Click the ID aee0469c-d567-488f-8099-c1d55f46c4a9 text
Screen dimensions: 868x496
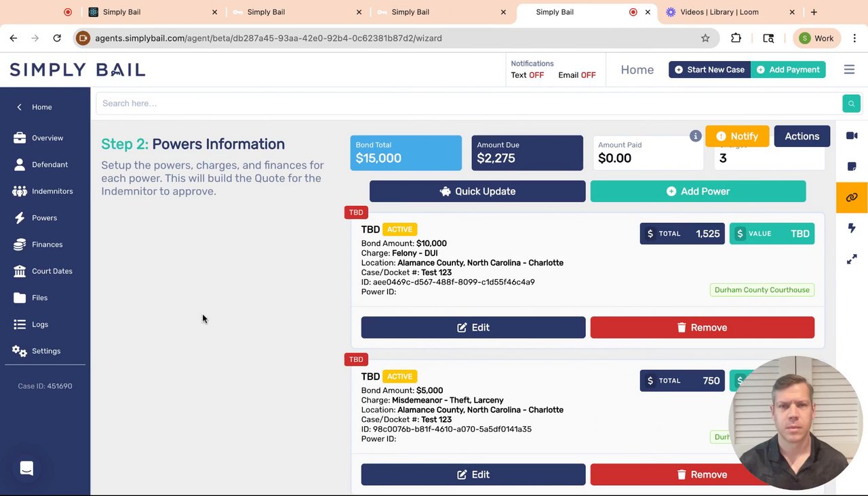click(448, 282)
